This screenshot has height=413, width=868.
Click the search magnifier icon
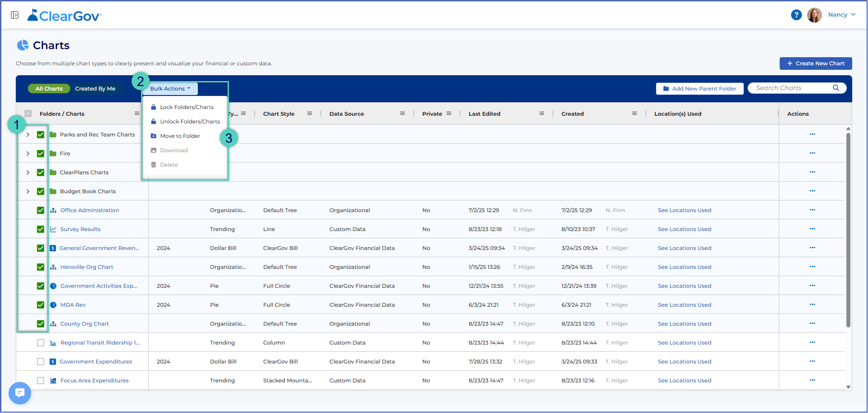(836, 88)
